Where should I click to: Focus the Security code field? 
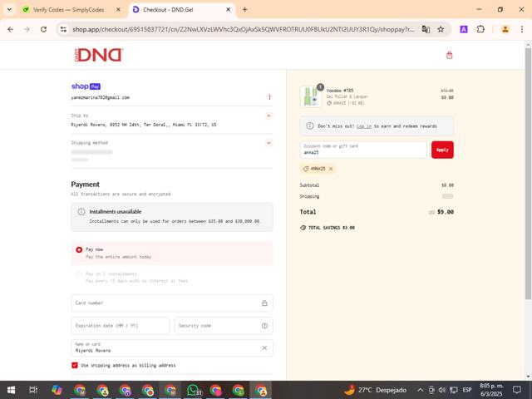point(224,326)
